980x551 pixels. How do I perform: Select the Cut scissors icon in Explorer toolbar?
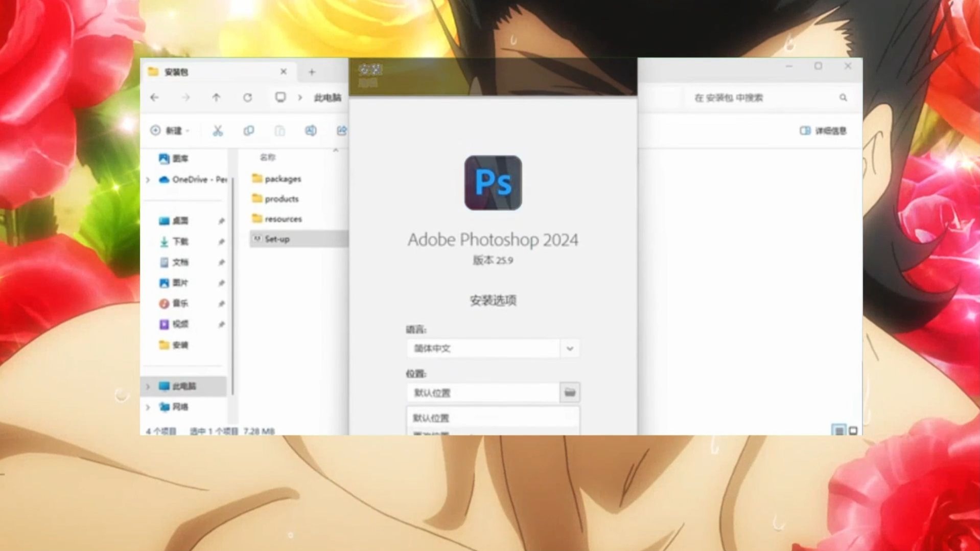click(218, 131)
